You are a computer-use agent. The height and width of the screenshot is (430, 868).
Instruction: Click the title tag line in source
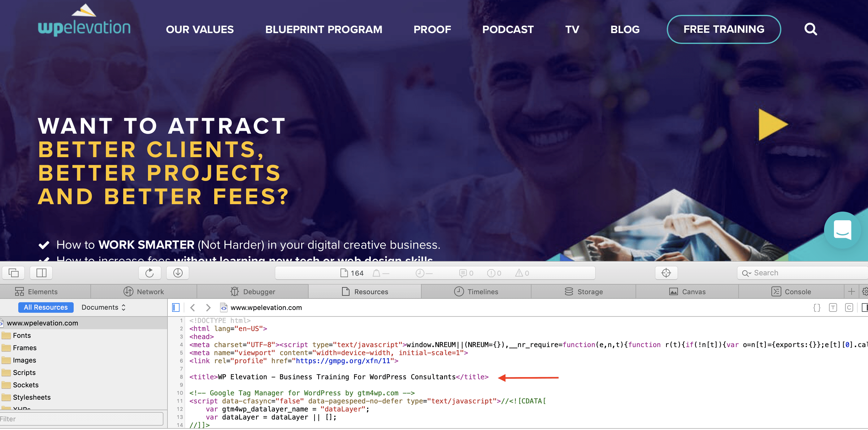(x=339, y=377)
